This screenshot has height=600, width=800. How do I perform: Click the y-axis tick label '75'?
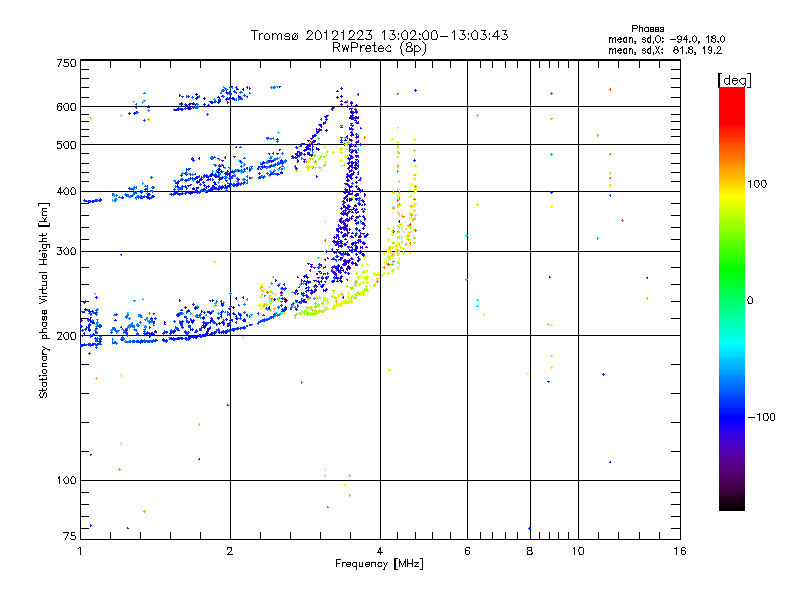[70, 536]
